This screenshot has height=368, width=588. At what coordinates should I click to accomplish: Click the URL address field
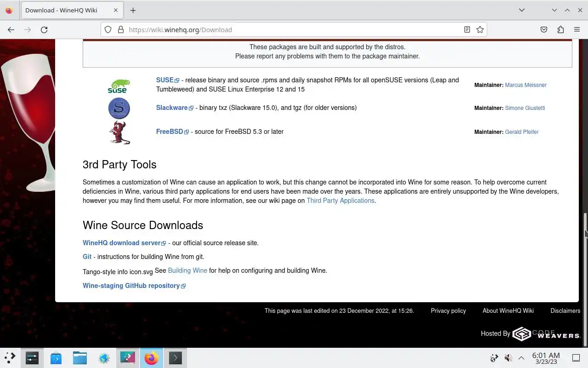pyautogui.click(x=294, y=29)
